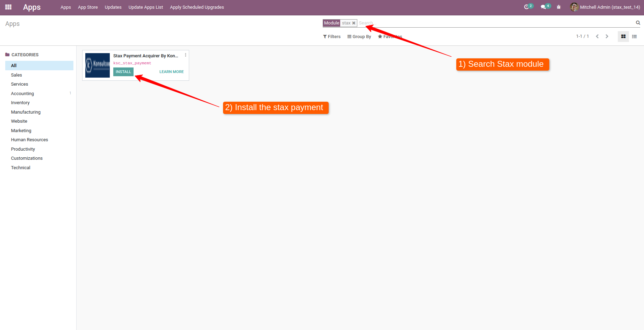This screenshot has height=330, width=644.
Task: Open Mitchell Admin user menu
Action: coord(605,7)
